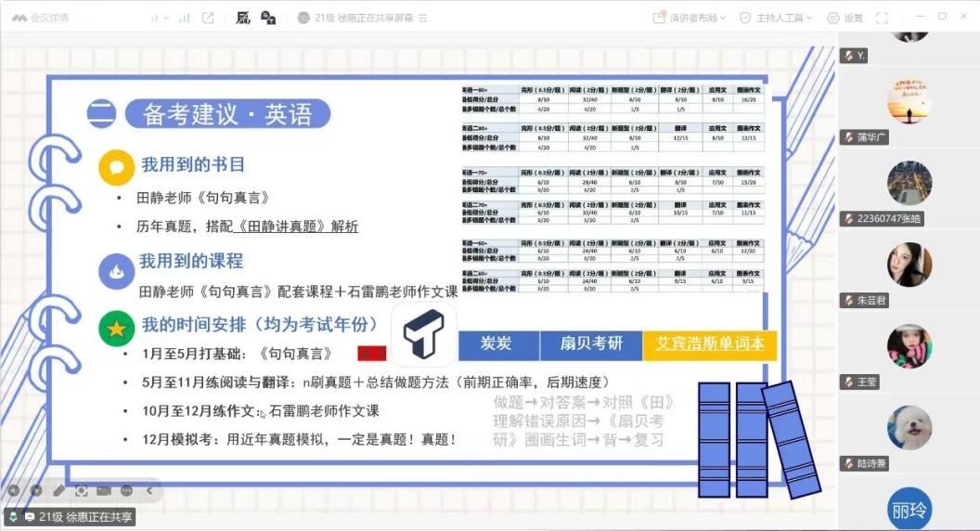Enter fullscreen with the fullscreen icon
This screenshot has width=980, height=531.
pos(882,18)
